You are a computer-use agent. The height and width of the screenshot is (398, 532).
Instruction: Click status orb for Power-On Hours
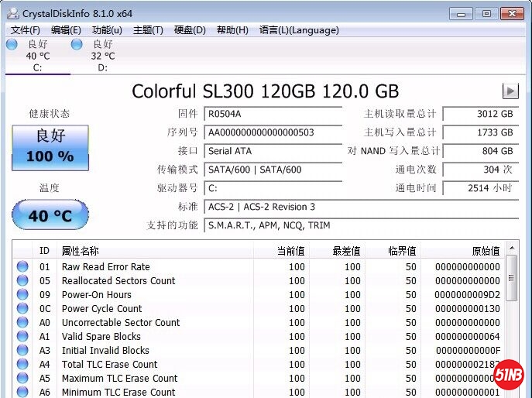coord(22,294)
